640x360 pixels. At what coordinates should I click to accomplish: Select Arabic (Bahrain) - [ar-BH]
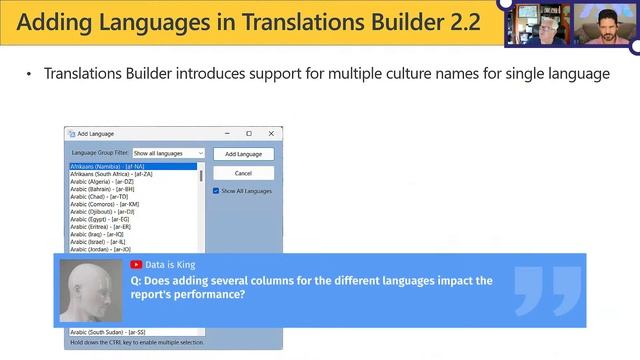[x=133, y=189]
